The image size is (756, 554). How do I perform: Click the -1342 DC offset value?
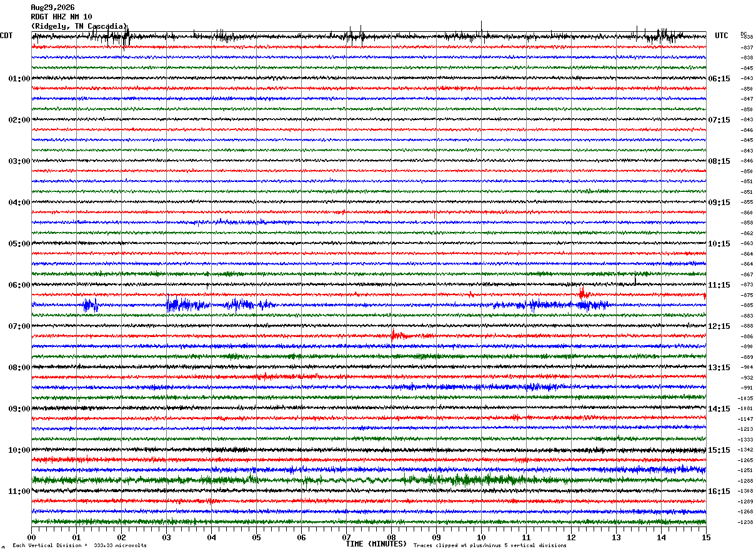click(x=746, y=450)
